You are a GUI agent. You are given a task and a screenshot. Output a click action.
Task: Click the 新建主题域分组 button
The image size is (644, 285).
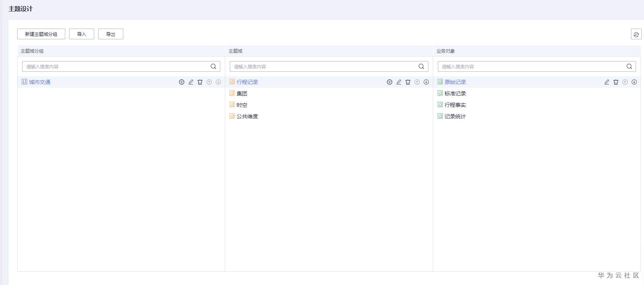click(41, 34)
